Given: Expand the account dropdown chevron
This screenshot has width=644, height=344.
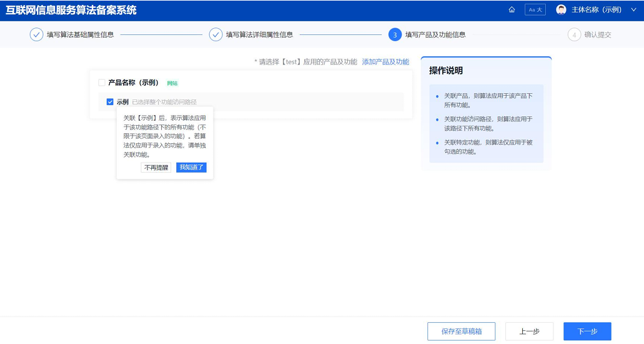Looking at the screenshot, I should pos(633,9).
